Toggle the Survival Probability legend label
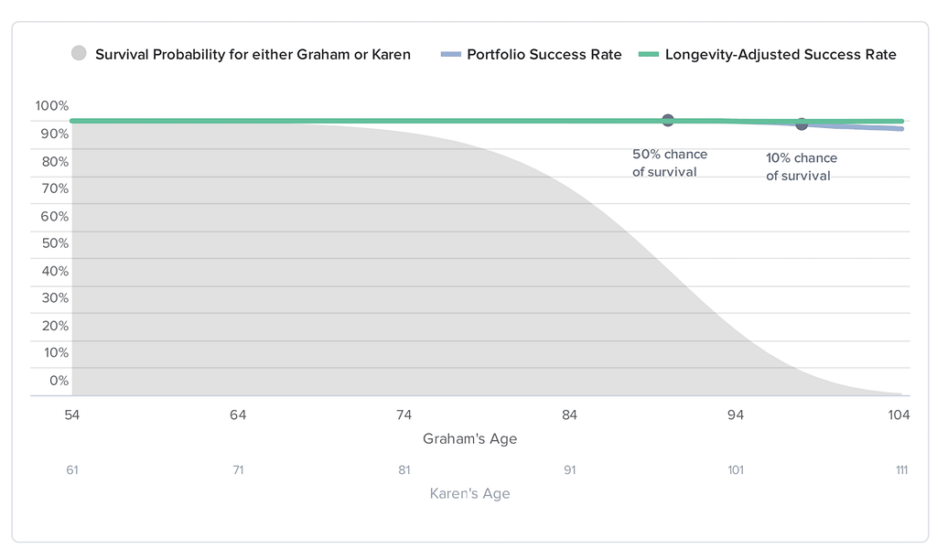937x560 pixels. tap(253, 55)
